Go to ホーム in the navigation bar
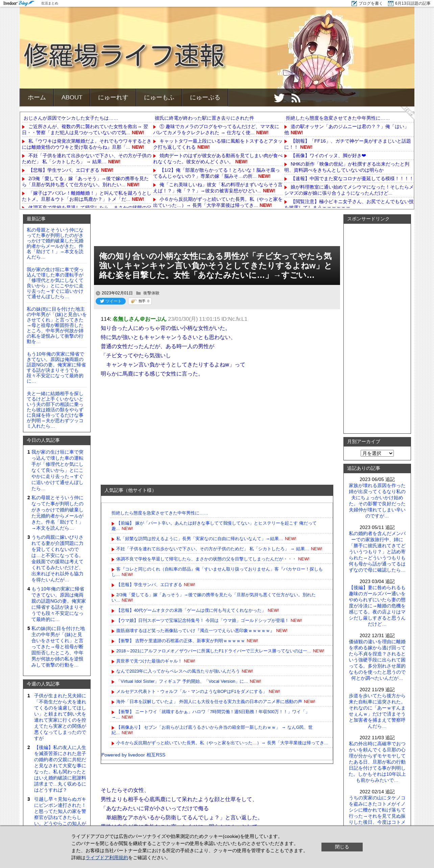The width and height of the screenshot is (434, 868). tap(37, 97)
